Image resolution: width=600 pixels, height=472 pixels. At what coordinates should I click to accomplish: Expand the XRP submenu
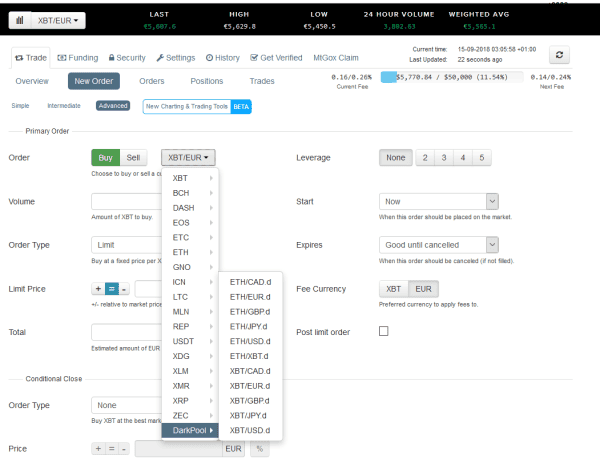(x=190, y=401)
